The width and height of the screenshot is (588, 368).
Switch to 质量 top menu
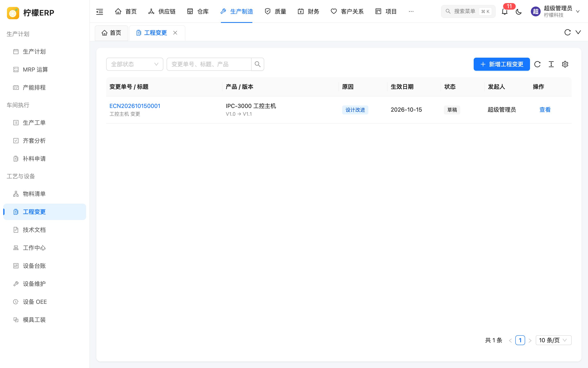(275, 11)
